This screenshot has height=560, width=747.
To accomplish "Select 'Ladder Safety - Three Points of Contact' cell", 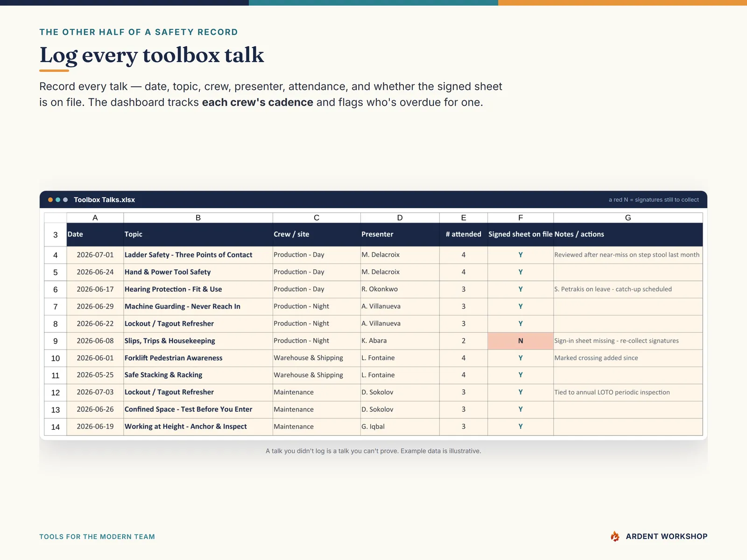I will click(x=198, y=255).
